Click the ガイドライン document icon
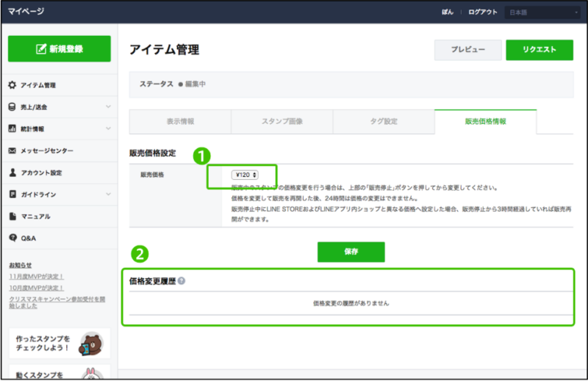Screen dimensions: 588x381 pos(12,195)
